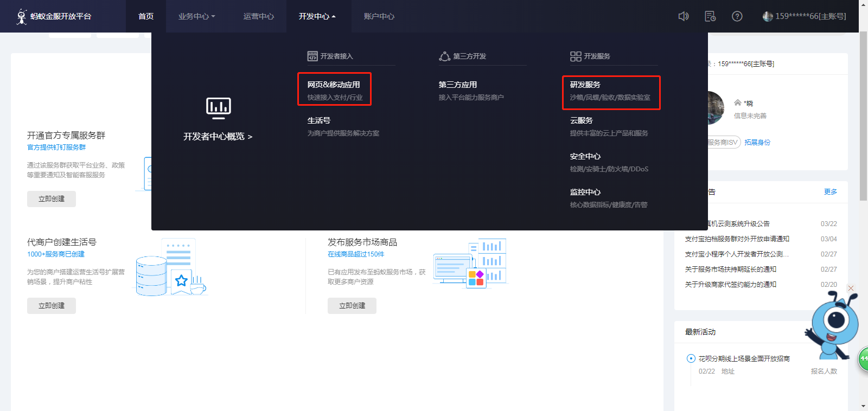Image resolution: width=868 pixels, height=411 pixels.
Task: Open 关于升级商家代签约能力的通知 announcement
Action: pyautogui.click(x=731, y=285)
